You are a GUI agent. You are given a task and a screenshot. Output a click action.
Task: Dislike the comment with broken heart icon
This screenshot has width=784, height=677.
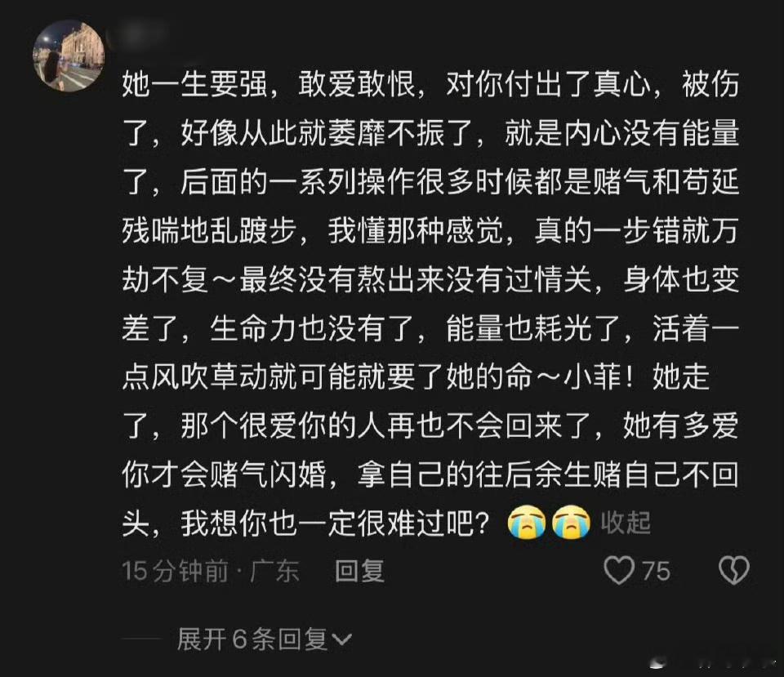point(733,571)
